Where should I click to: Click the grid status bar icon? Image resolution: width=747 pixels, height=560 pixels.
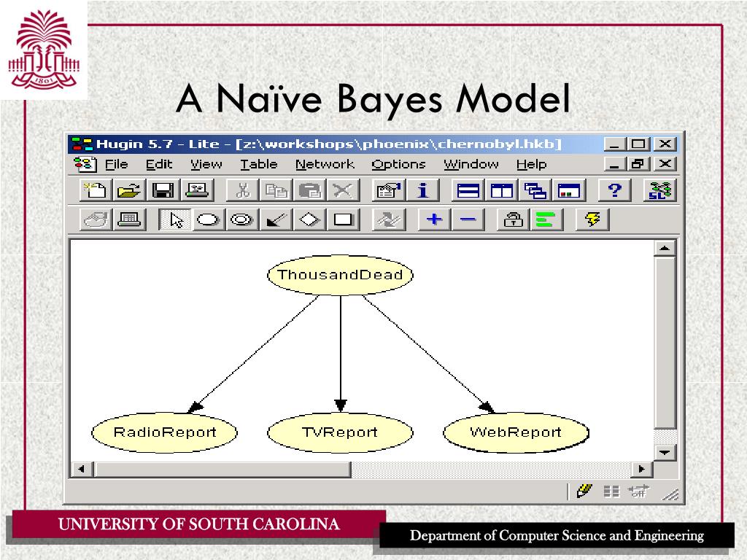611,491
